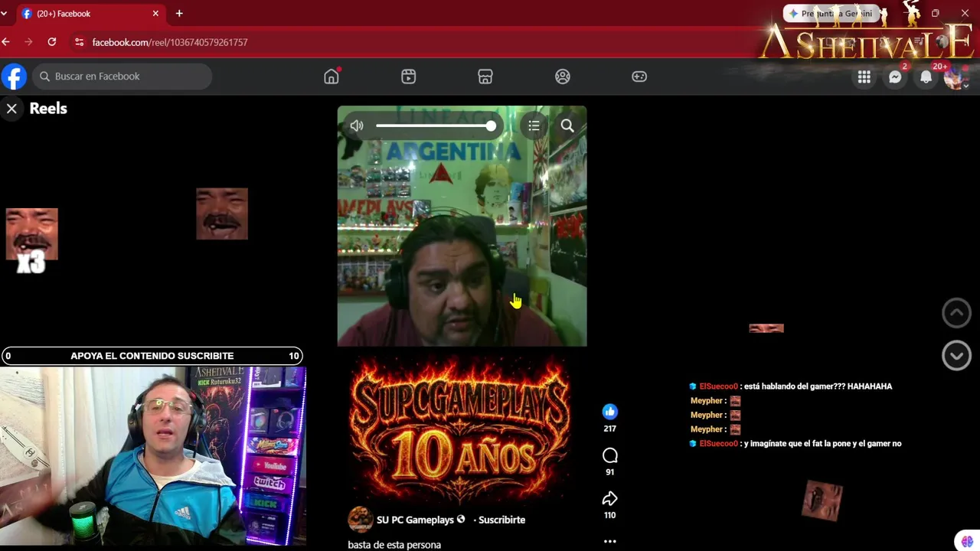This screenshot has width=980, height=551.
Task: Adjust the reel volume slider
Action: [436, 126]
